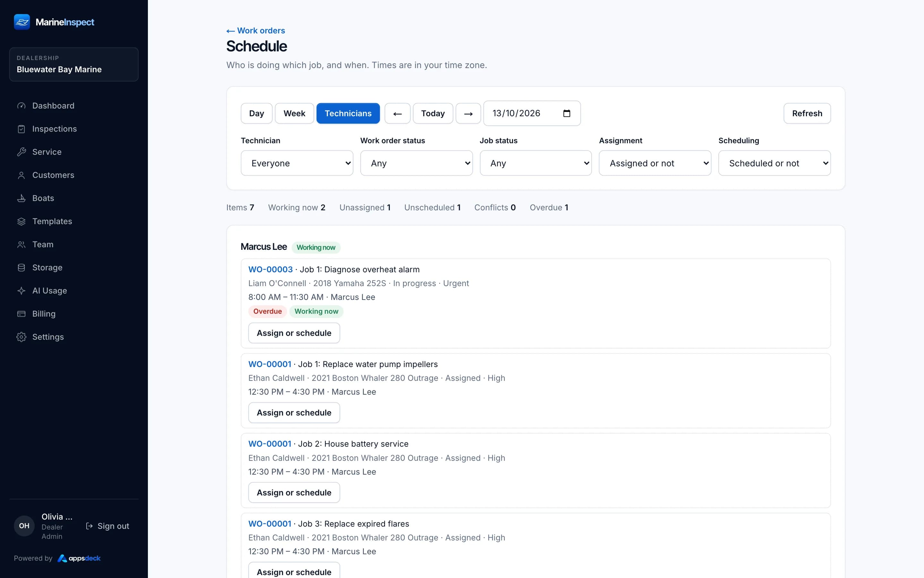Jump to Today
The height and width of the screenshot is (578, 924).
pyautogui.click(x=433, y=113)
